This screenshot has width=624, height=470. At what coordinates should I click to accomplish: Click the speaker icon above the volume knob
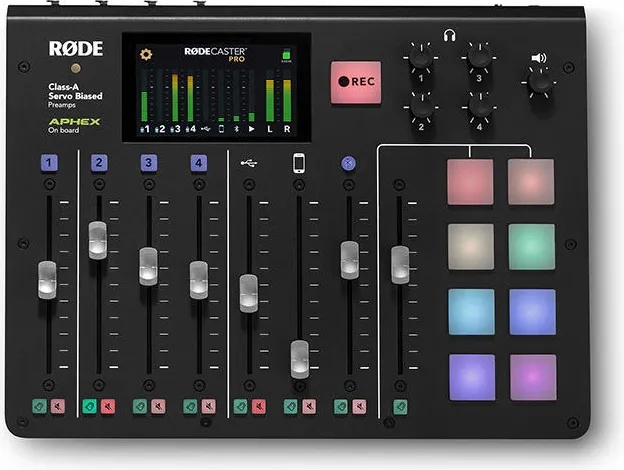[539, 58]
